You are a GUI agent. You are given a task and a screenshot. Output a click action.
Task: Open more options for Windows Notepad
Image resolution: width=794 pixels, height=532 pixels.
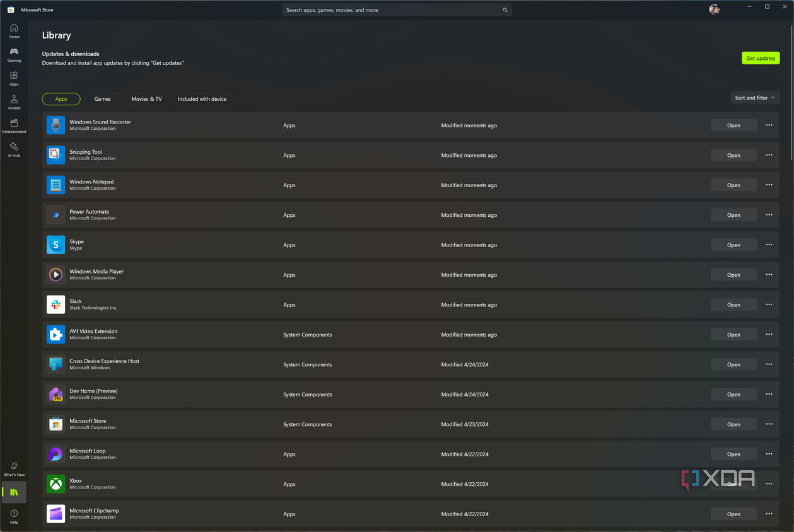(x=769, y=185)
